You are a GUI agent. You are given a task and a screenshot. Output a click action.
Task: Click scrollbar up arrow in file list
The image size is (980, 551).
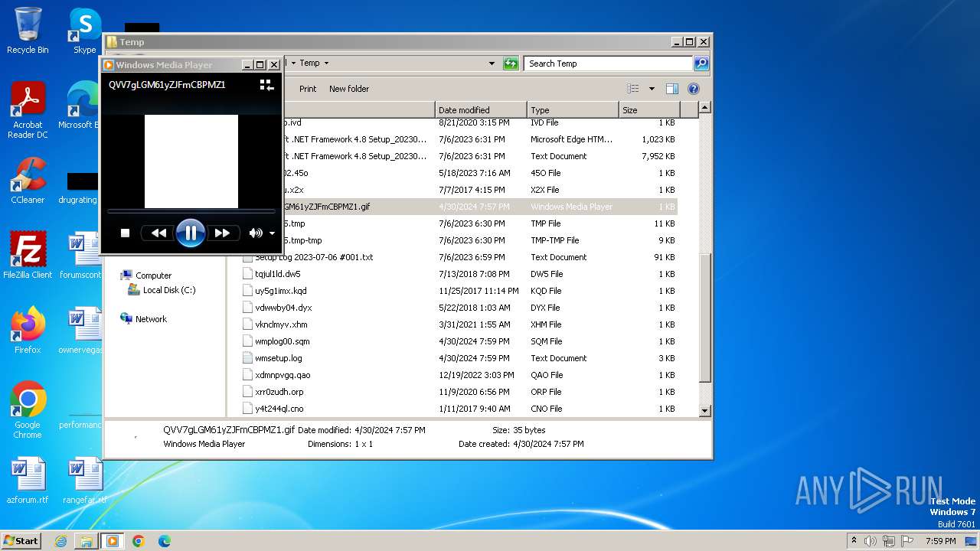[705, 109]
